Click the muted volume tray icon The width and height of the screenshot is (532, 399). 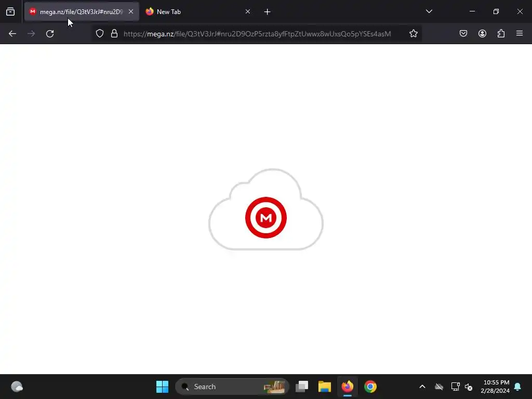[469, 387]
